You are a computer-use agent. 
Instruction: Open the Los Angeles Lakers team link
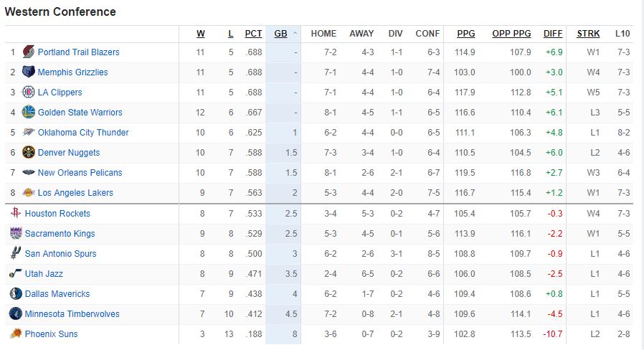[75, 193]
